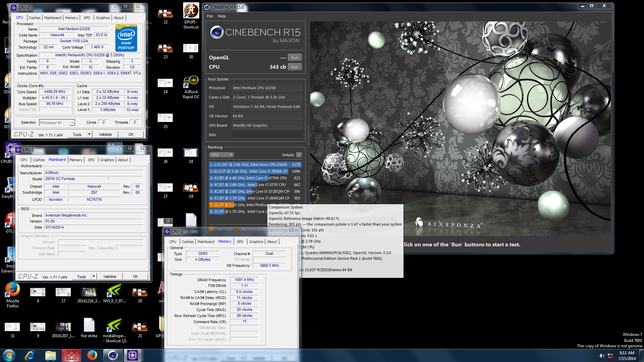The height and width of the screenshot is (362, 644).
Task: Click DRAM Frequency value 1097.4 MHz
Action: 244,280
